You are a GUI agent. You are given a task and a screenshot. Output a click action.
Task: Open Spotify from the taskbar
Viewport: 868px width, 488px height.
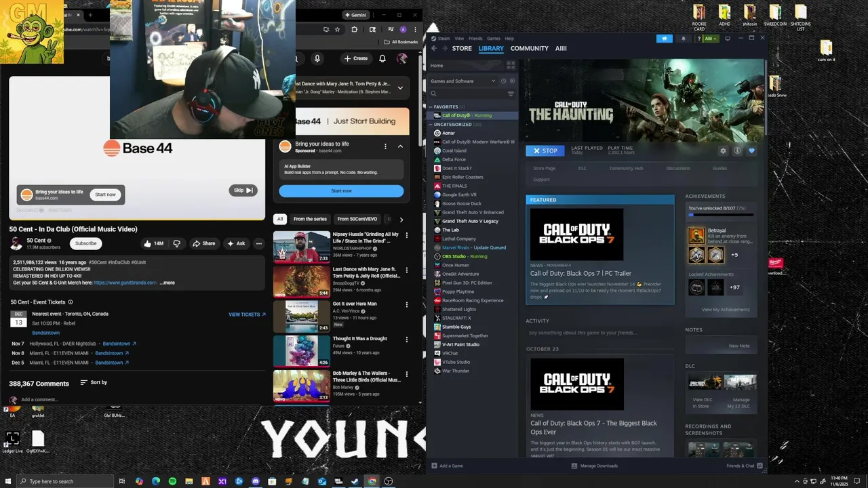(x=172, y=481)
